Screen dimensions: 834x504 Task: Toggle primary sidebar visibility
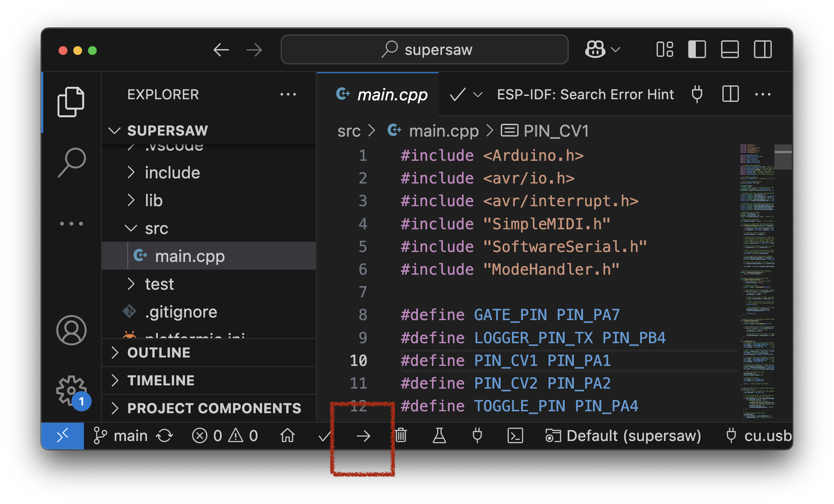coord(697,49)
